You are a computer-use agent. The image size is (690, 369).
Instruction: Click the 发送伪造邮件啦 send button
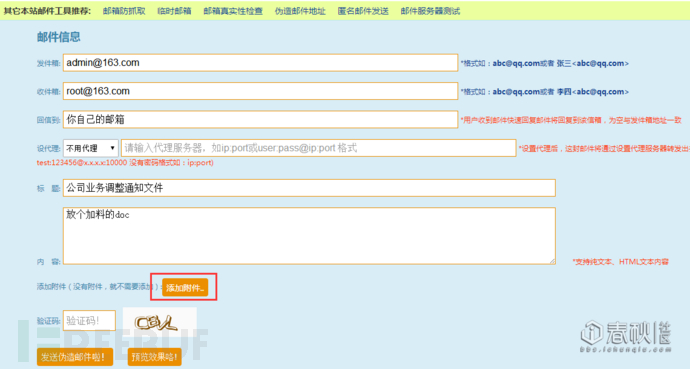[x=75, y=357]
